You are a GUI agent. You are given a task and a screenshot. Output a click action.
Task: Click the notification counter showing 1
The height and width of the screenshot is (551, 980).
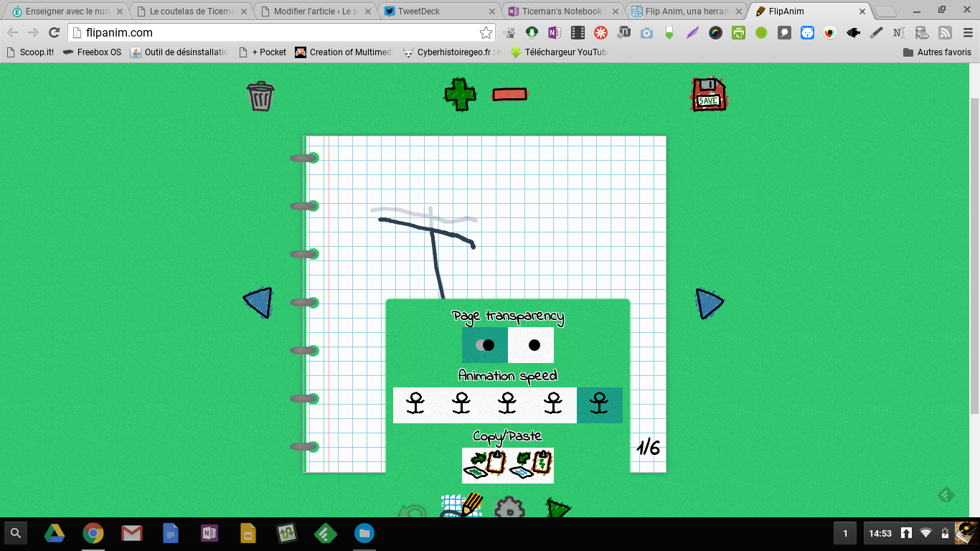tap(845, 533)
